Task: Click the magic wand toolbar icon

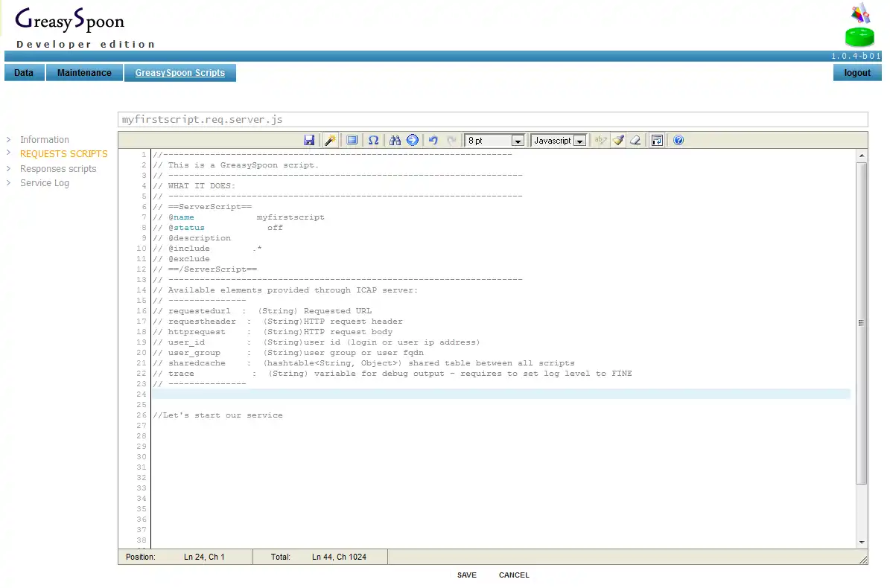Action: click(330, 140)
